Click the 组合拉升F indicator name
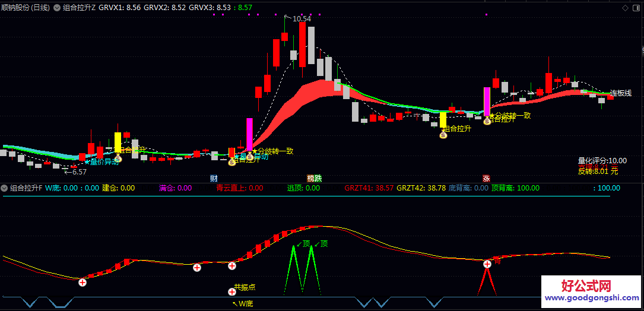Image resolution: width=644 pixels, height=311 pixels. tap(26, 188)
